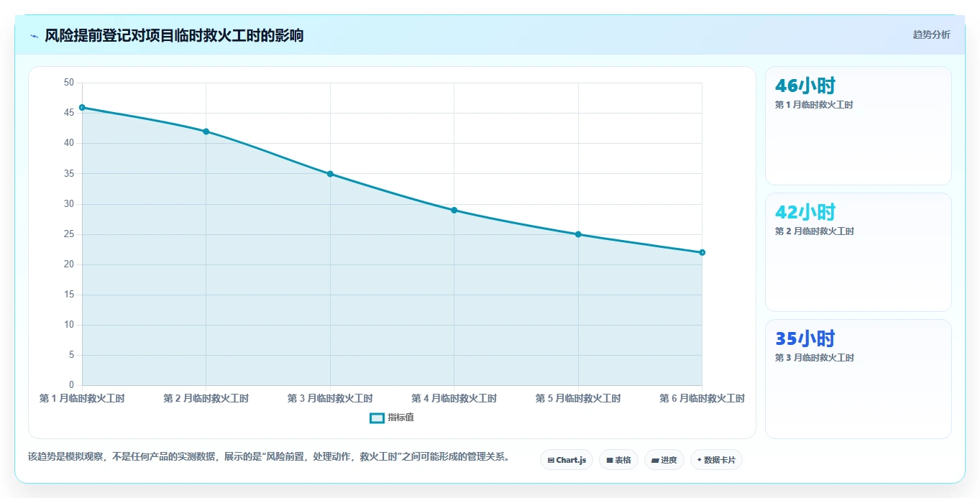Click the lightning icon beside the title
This screenshot has width=980, height=498.
click(34, 36)
